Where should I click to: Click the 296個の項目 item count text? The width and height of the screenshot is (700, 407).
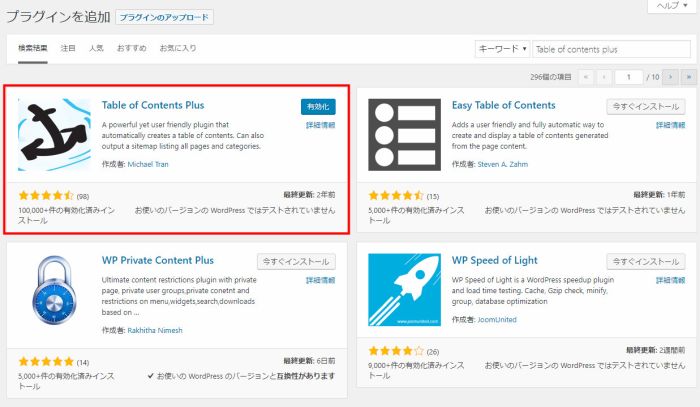pyautogui.click(x=550, y=77)
